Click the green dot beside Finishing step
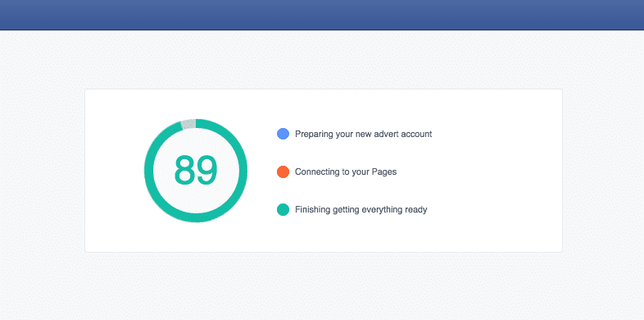Image resolution: width=644 pixels, height=320 pixels. [x=283, y=209]
